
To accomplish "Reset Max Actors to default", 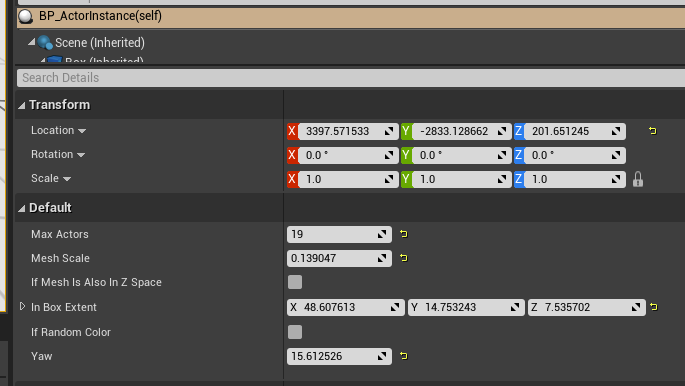I will [x=404, y=234].
